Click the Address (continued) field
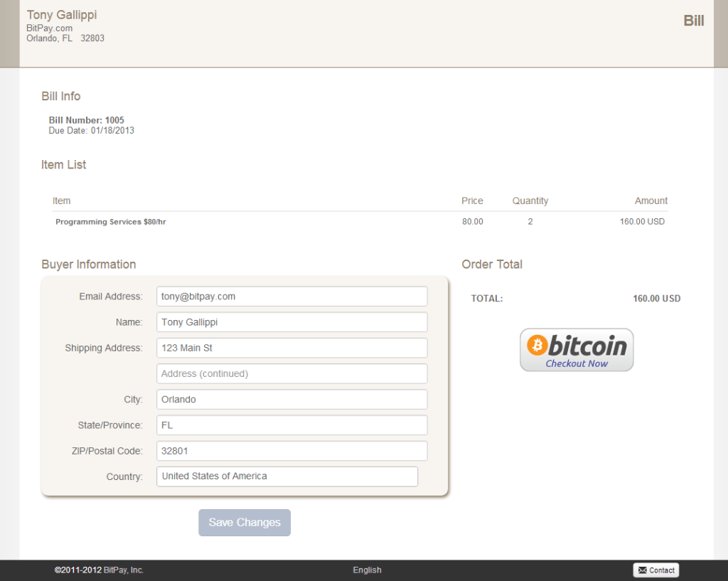 point(292,374)
